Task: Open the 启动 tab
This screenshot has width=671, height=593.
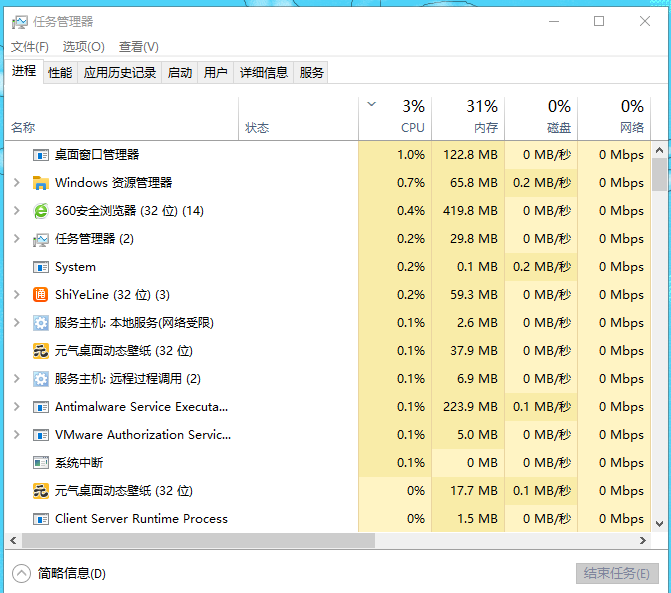Action: click(x=180, y=72)
